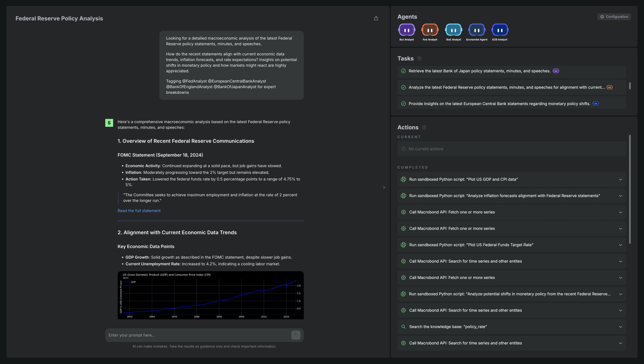Image resolution: width=644 pixels, height=364 pixels.
Task: Click the Committee quote about maximum employment
Action: coord(210,198)
